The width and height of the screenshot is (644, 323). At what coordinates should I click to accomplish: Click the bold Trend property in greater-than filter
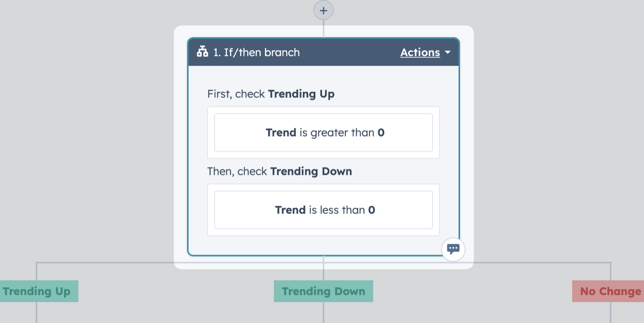[x=281, y=133]
